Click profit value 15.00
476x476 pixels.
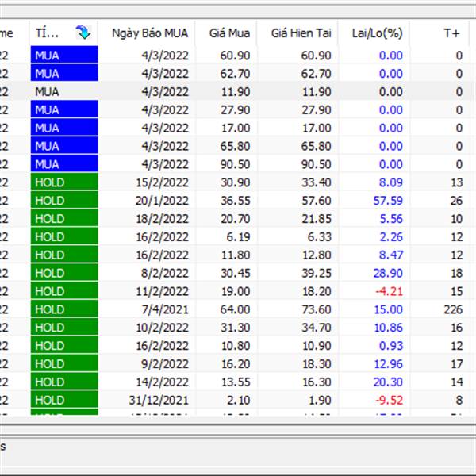(388, 309)
